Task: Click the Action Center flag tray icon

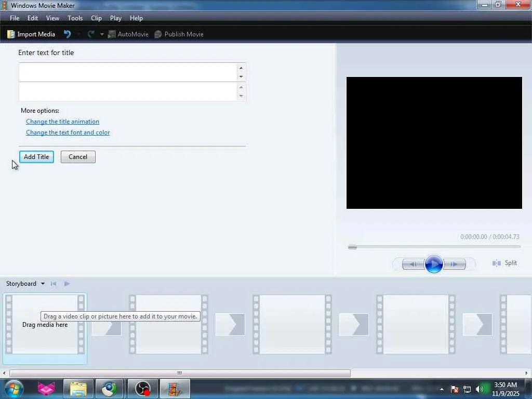Action: [455, 389]
